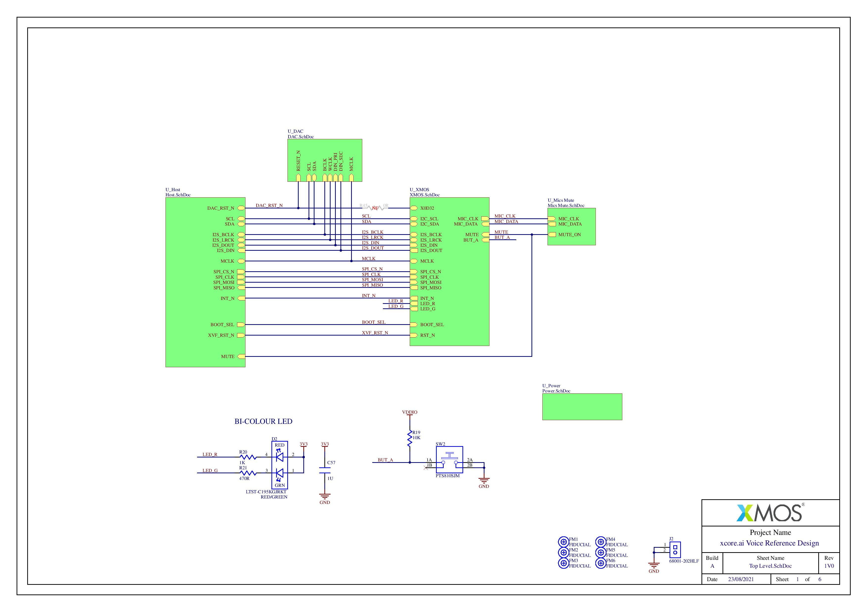Image resolution: width=868 pixels, height=613 pixels.
Task: Select the U_Host sheet symbol block
Action: click(x=205, y=282)
